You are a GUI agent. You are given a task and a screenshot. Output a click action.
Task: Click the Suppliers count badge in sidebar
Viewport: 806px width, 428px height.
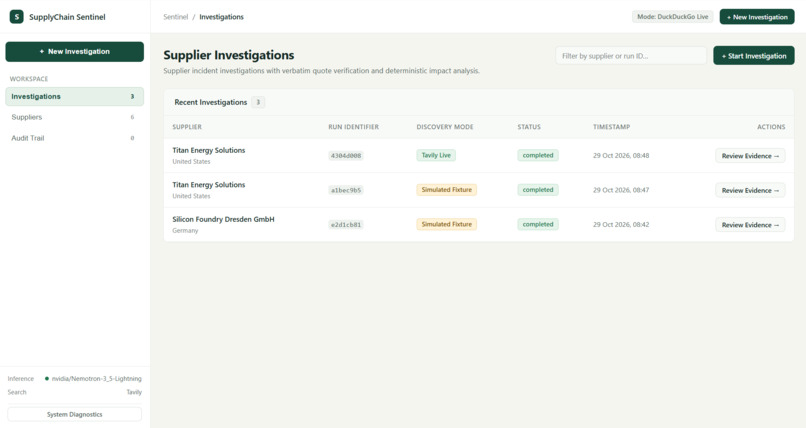pos(132,117)
